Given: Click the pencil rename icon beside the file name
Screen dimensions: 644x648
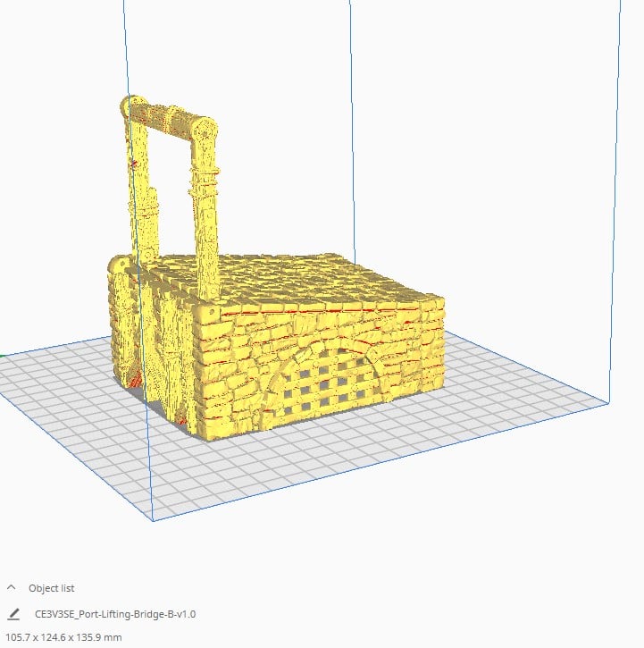Looking at the screenshot, I should pyautogui.click(x=13, y=614).
